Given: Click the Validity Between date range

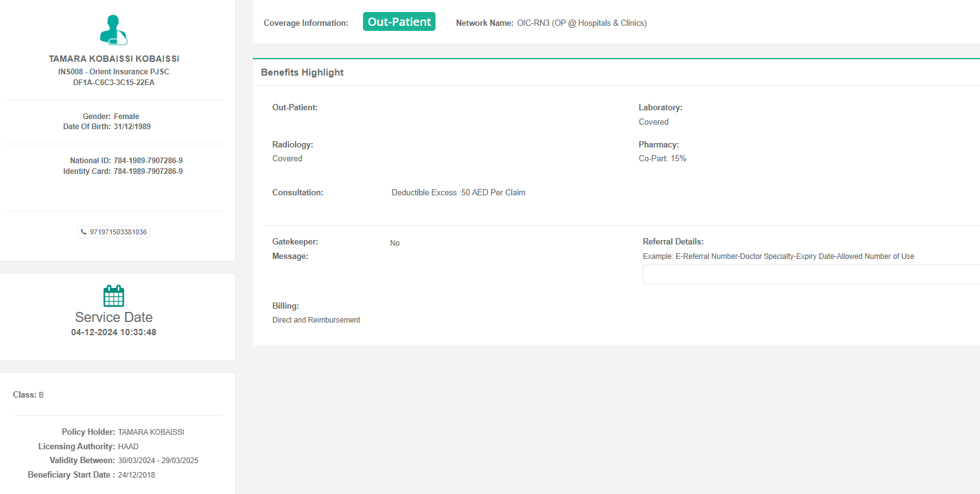Looking at the screenshot, I should point(158,461).
